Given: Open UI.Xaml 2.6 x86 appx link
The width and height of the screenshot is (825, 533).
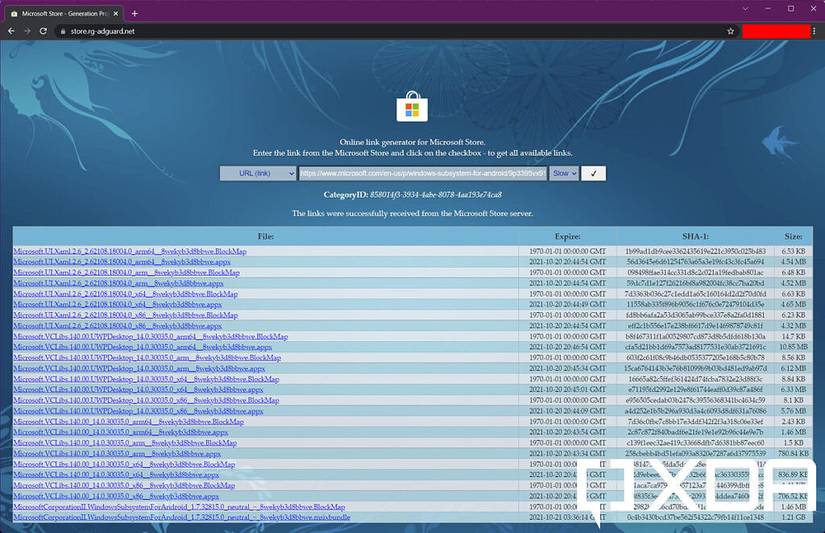Looking at the screenshot, I should pyautogui.click(x=117, y=326).
